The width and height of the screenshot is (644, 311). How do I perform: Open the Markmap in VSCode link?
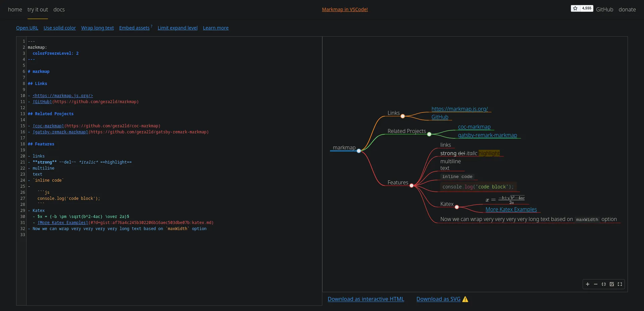point(345,9)
